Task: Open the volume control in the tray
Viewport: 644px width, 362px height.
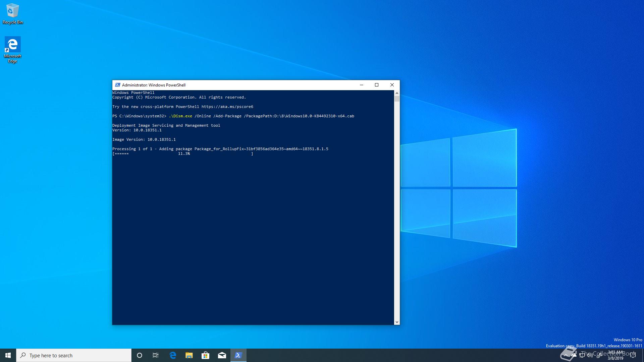Action: 590,355
